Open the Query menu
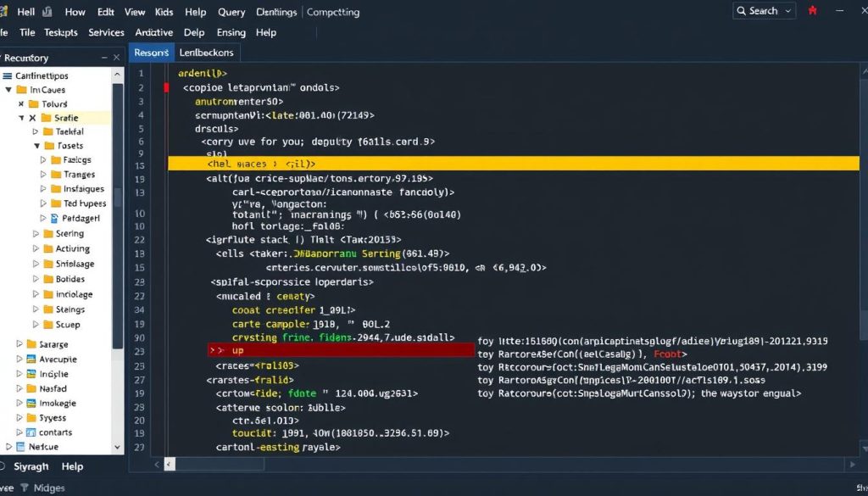Viewport: 868px width, 496px height. pyautogui.click(x=231, y=12)
